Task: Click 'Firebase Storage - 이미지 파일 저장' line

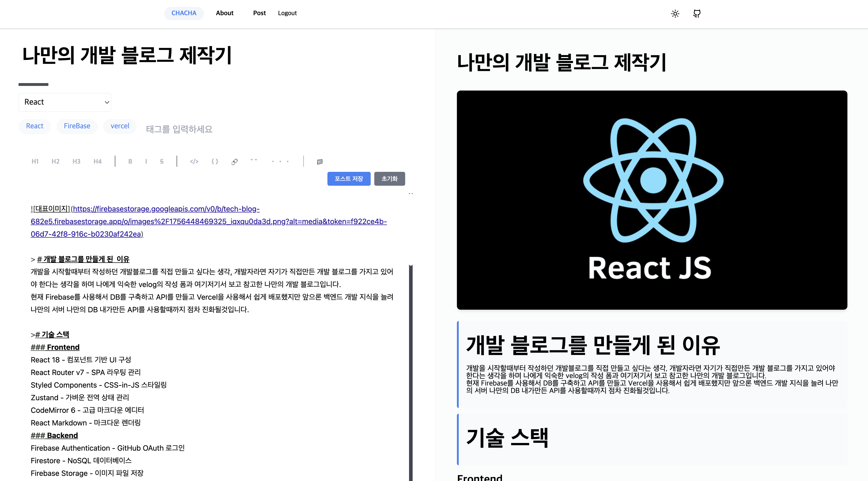Action: pyautogui.click(x=87, y=473)
